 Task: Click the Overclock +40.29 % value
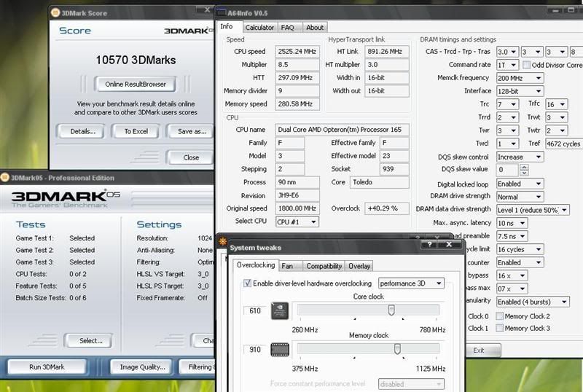click(387, 208)
